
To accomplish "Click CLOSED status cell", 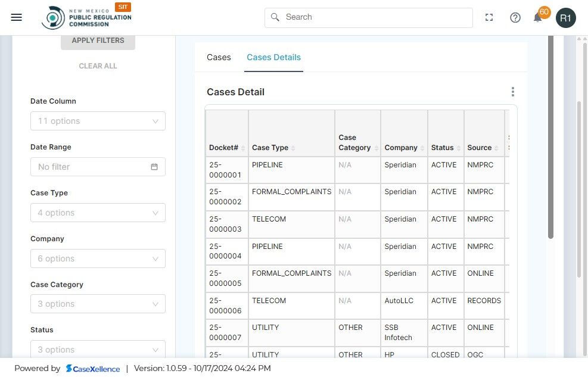I will pos(445,354).
